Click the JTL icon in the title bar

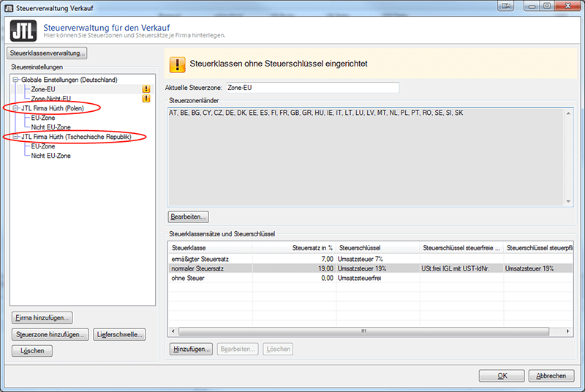(9, 8)
